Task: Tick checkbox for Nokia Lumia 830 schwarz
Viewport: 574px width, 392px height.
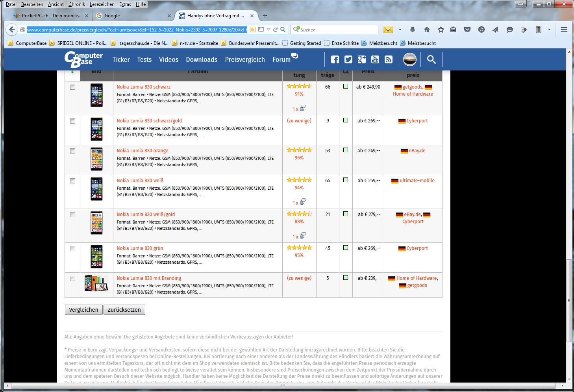Action: tap(72, 87)
